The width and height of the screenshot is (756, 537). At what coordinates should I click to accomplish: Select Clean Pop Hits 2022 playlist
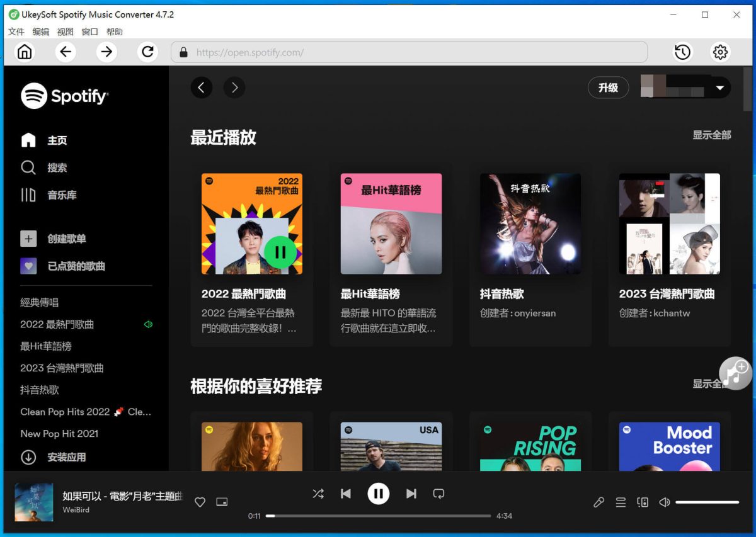coord(86,412)
